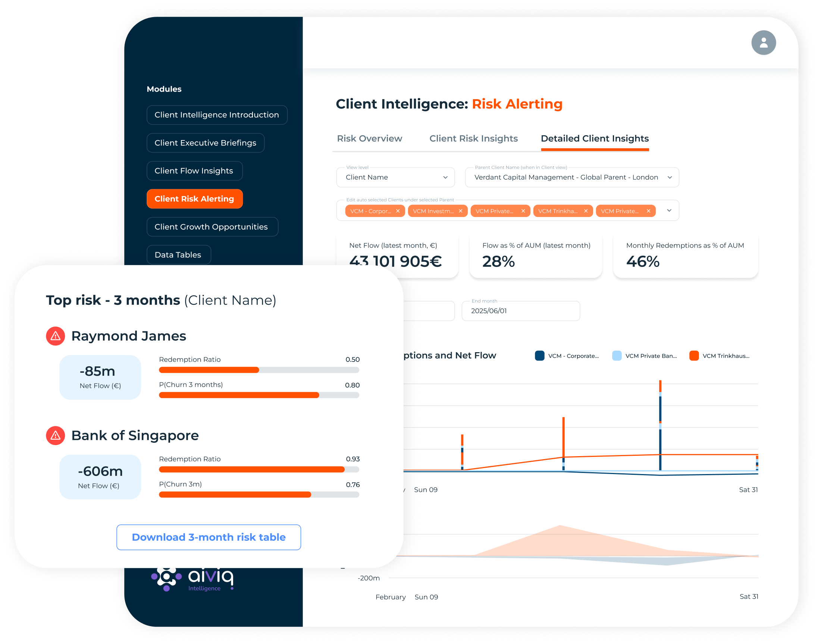Screen dimensions: 818x644
Task: Click the user profile avatar icon
Action: (x=763, y=42)
